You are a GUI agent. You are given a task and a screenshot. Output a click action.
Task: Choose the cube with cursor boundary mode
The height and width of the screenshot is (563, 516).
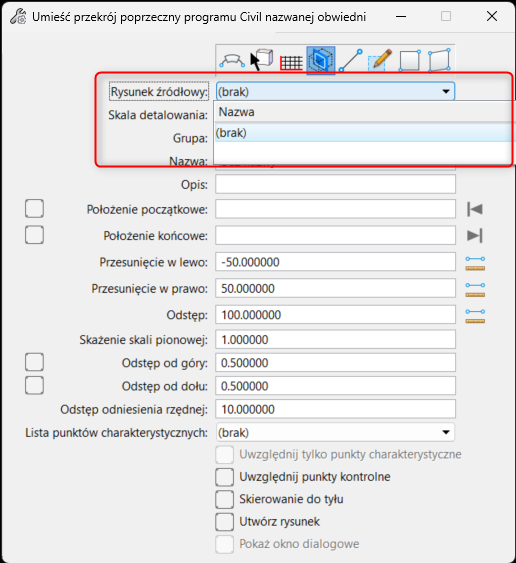click(262, 60)
